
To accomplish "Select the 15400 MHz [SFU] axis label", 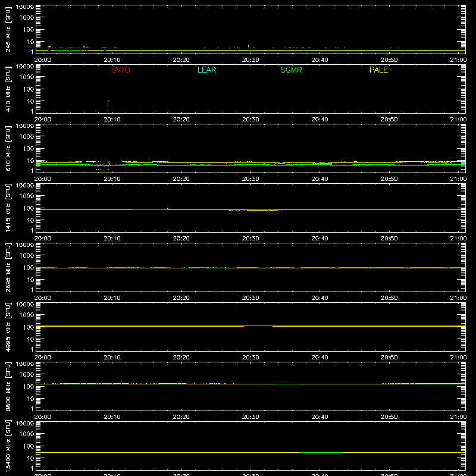I will point(8,446).
